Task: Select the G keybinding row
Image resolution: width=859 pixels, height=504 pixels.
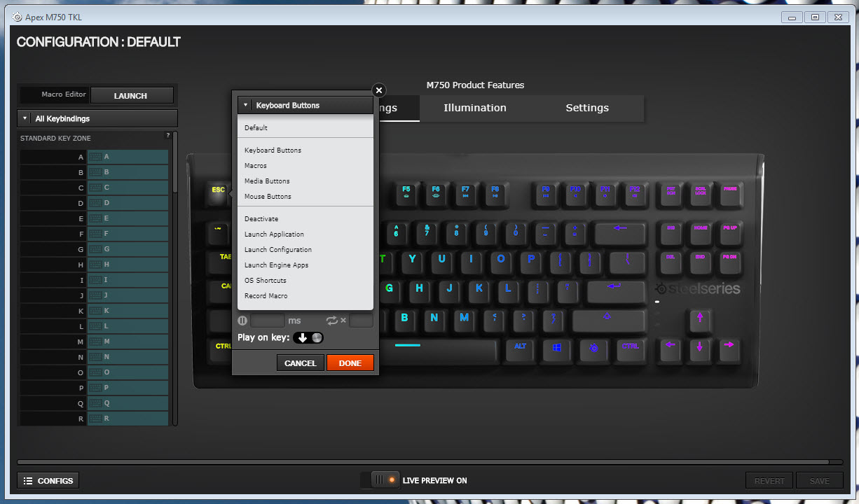Action: coord(93,249)
